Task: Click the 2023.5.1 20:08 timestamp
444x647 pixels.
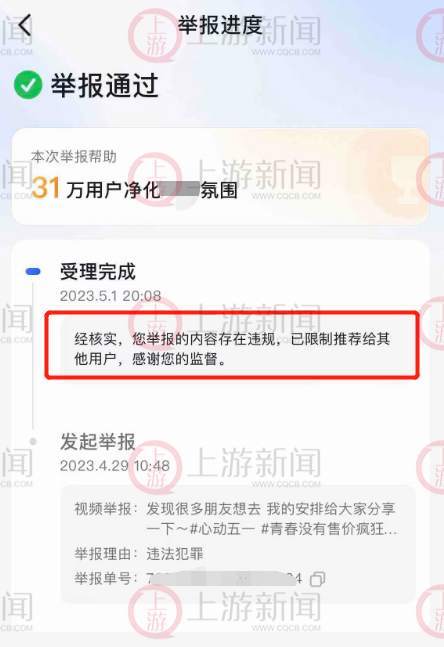Action: [x=110, y=296]
